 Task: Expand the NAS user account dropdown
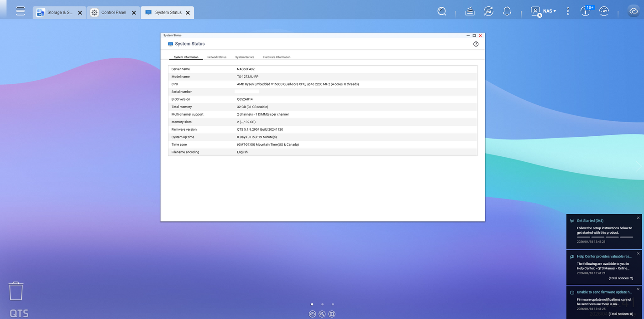click(544, 11)
